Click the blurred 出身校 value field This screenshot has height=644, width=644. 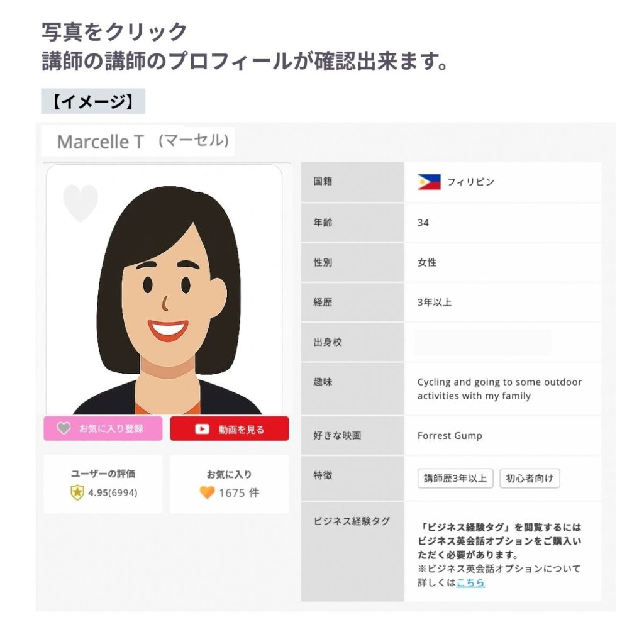pyautogui.click(x=482, y=343)
